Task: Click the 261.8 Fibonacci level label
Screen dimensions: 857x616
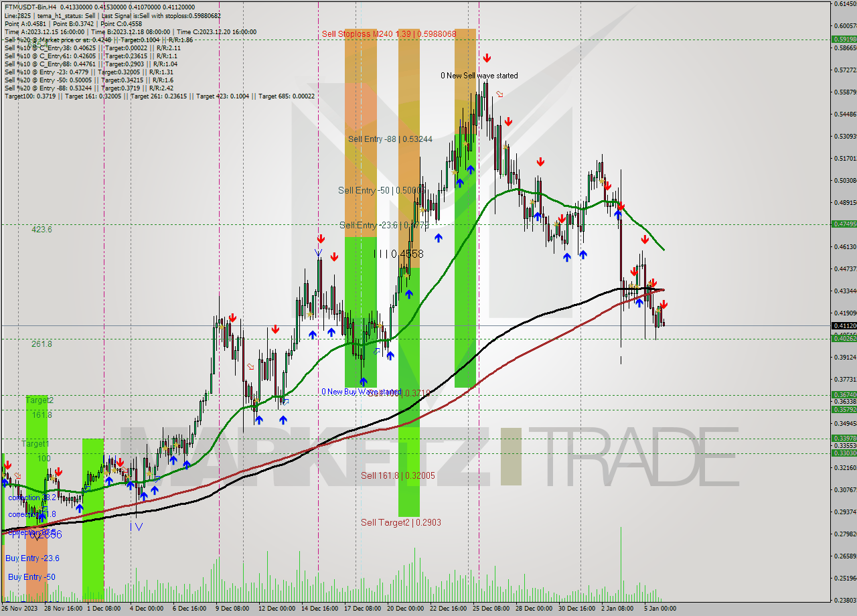Action: coord(42,343)
